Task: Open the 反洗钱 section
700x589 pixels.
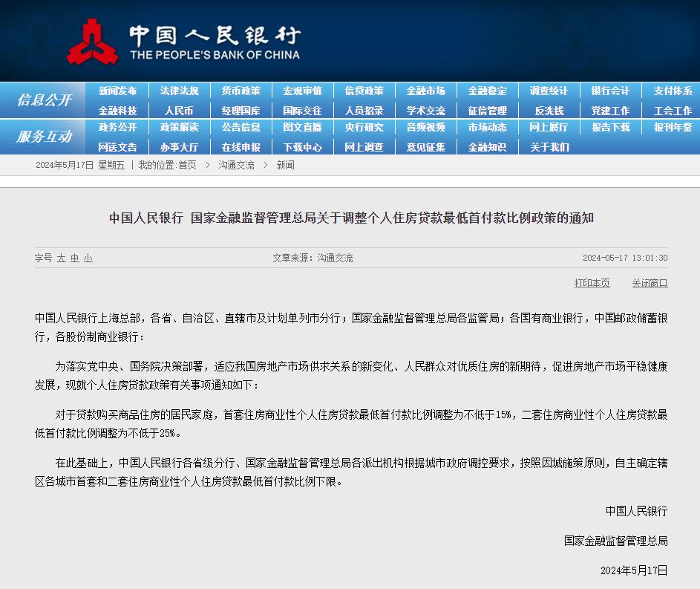Action: (x=549, y=110)
